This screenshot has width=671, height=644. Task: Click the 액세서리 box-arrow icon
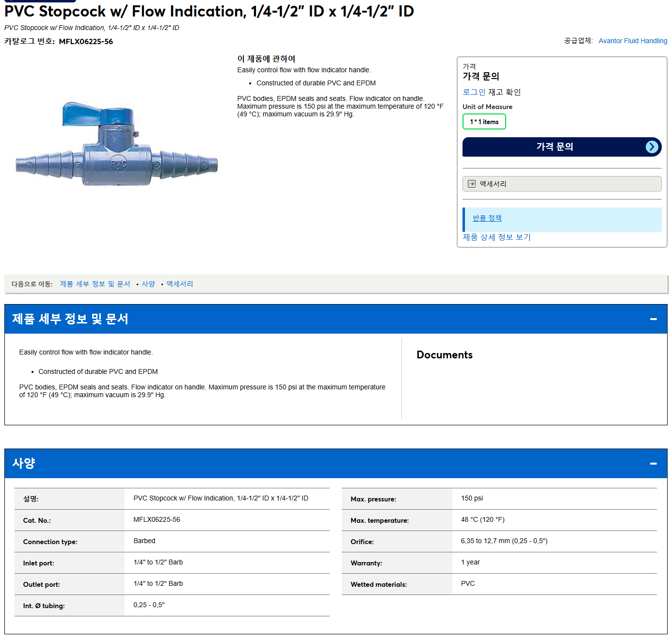(472, 184)
